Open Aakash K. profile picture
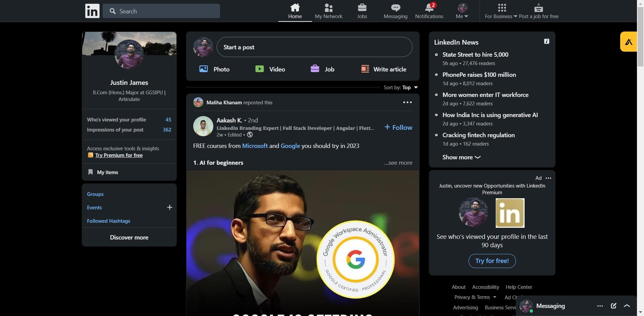Viewport: 644px width, 316px height. click(x=203, y=126)
